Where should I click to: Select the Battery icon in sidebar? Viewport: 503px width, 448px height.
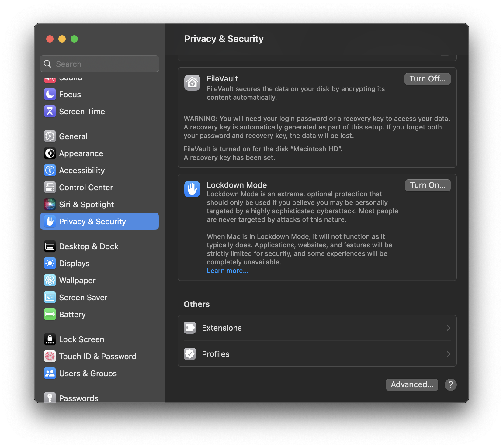50,315
